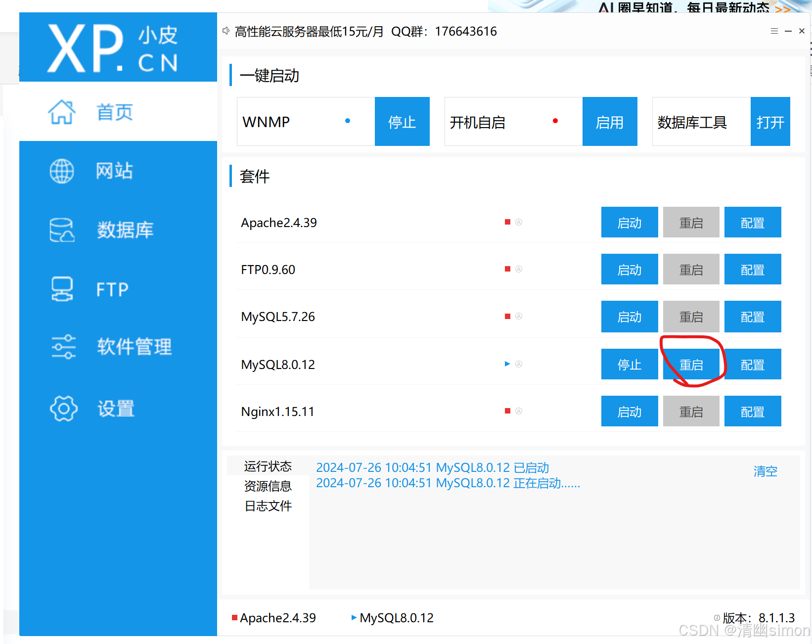This screenshot has width=812, height=644.
Task: Click 重启 for Nginx1.15.11
Action: pos(691,412)
